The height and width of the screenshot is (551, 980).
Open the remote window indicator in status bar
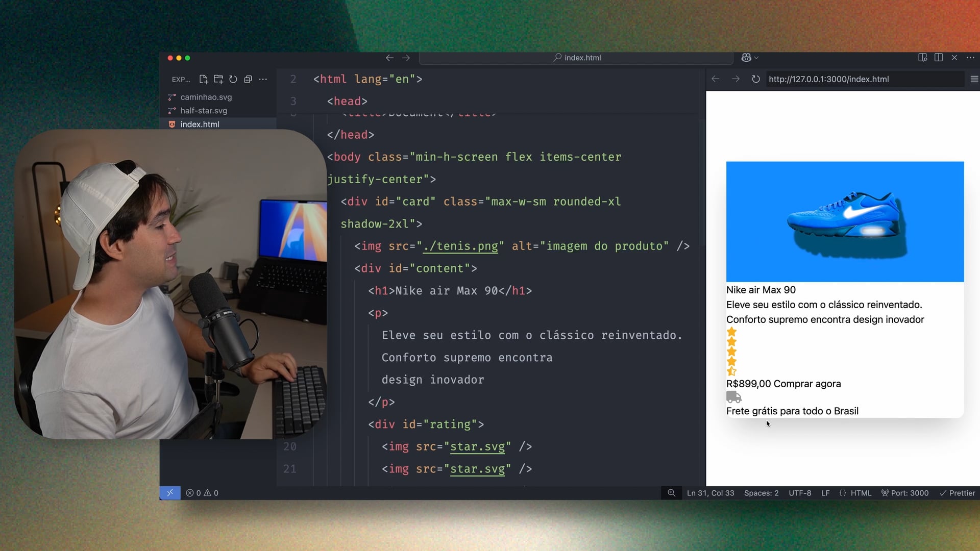[x=170, y=493]
